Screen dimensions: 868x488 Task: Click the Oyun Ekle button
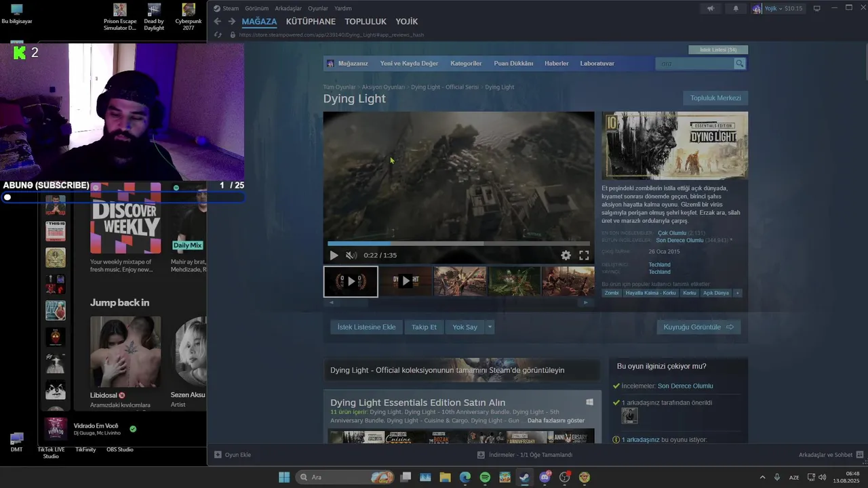click(233, 455)
